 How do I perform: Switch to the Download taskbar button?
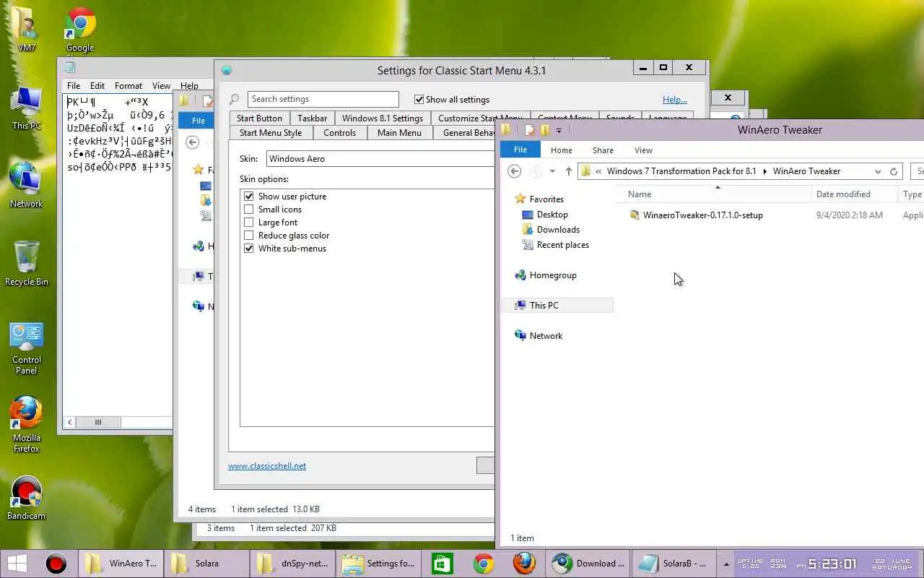point(588,564)
